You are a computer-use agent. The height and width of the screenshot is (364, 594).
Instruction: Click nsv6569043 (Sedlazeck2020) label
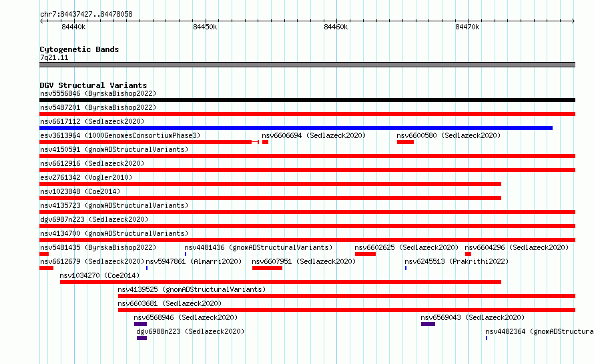pos(473,317)
